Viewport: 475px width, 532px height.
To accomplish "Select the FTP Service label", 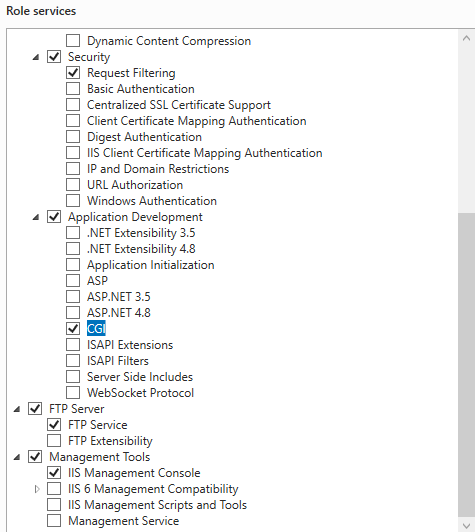I will (x=97, y=424).
